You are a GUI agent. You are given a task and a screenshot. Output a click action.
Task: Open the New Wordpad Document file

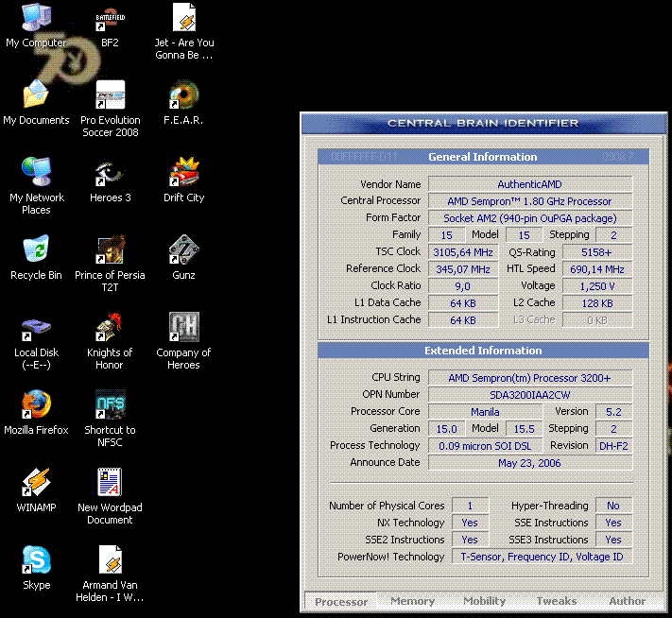coord(110,483)
